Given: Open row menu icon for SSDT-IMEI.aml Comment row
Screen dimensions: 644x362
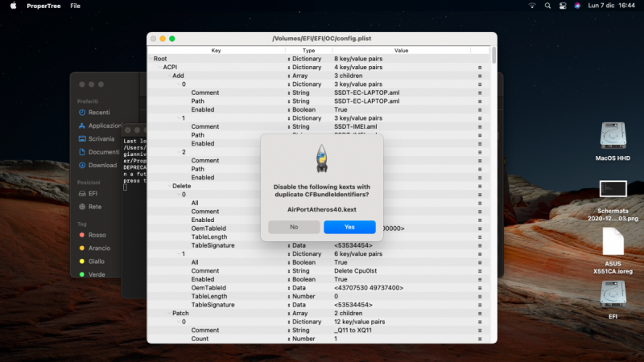Looking at the screenshot, I should coord(480,127).
